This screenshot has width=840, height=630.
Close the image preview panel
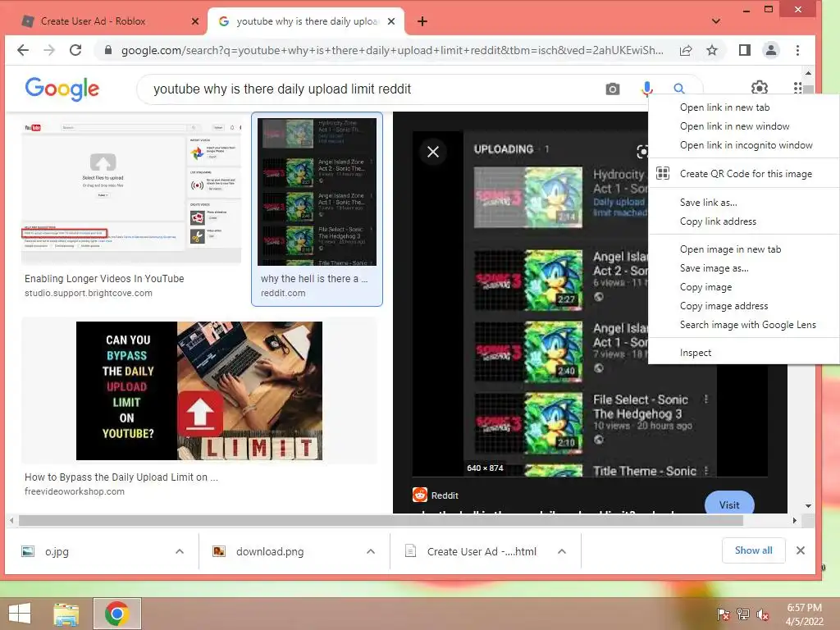coord(433,152)
